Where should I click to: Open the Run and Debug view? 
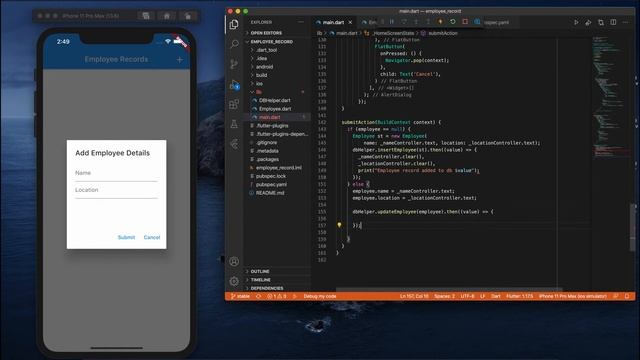234,84
